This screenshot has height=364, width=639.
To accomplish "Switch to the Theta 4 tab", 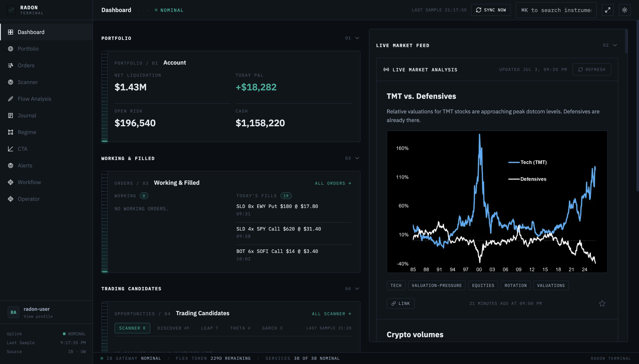I will (240, 328).
